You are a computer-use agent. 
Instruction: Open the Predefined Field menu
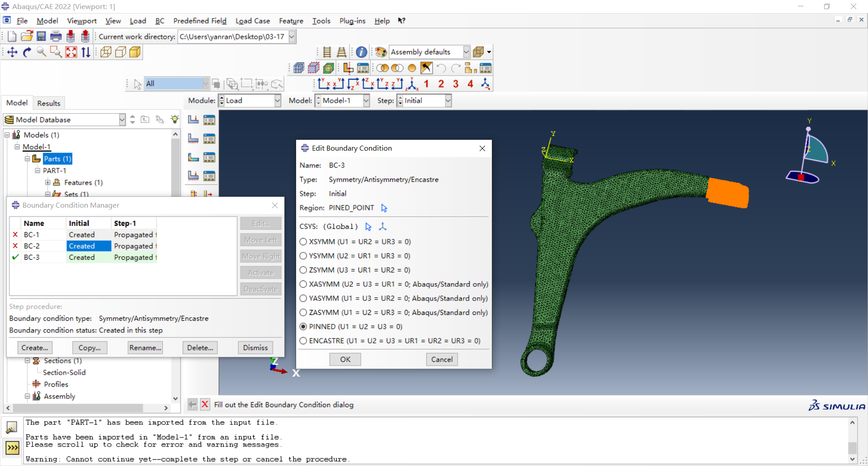coord(200,21)
